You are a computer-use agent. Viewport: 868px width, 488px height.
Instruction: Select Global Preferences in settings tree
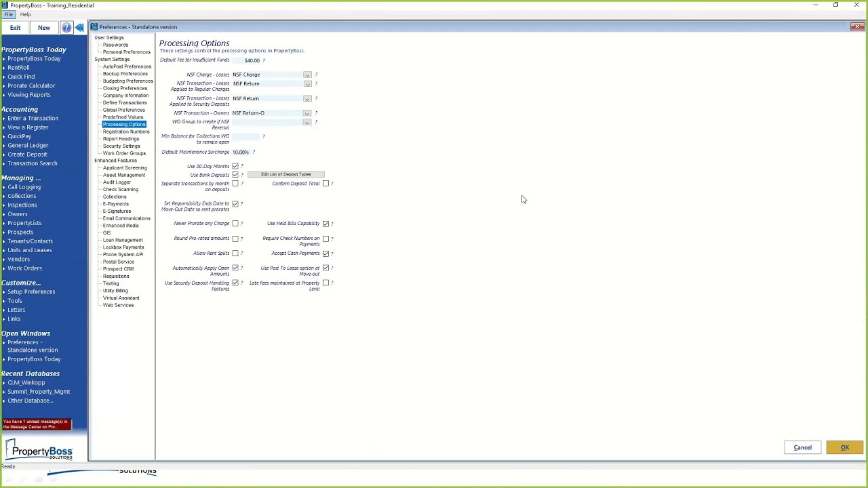pyautogui.click(x=123, y=110)
